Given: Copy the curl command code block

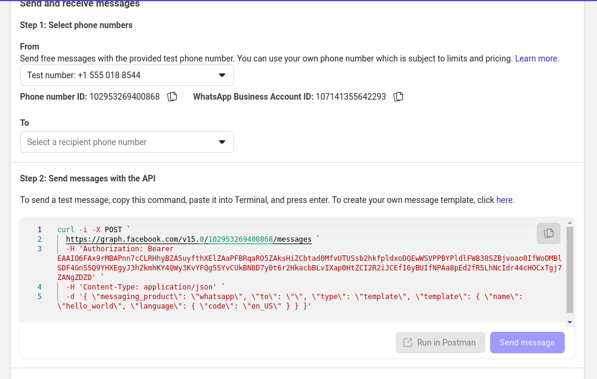Looking at the screenshot, I should coord(548,233).
